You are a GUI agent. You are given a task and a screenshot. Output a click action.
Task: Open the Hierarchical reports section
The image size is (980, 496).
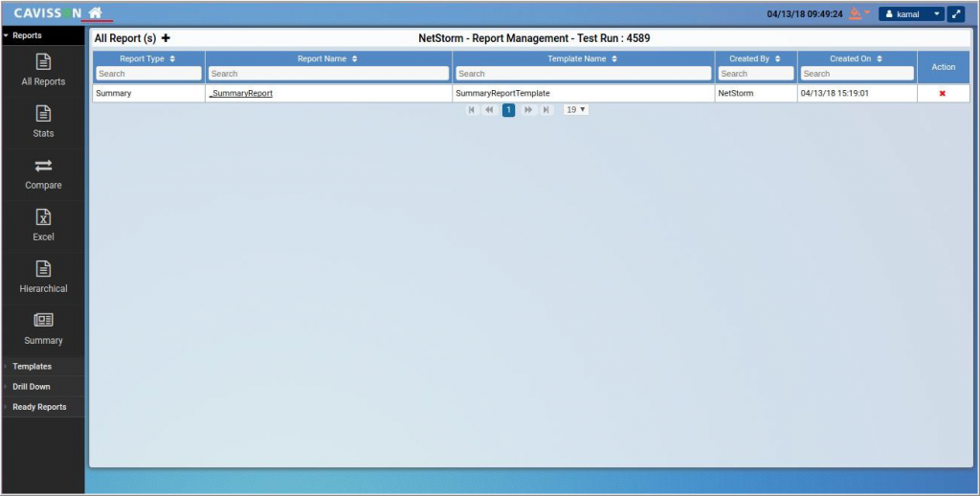(43, 278)
